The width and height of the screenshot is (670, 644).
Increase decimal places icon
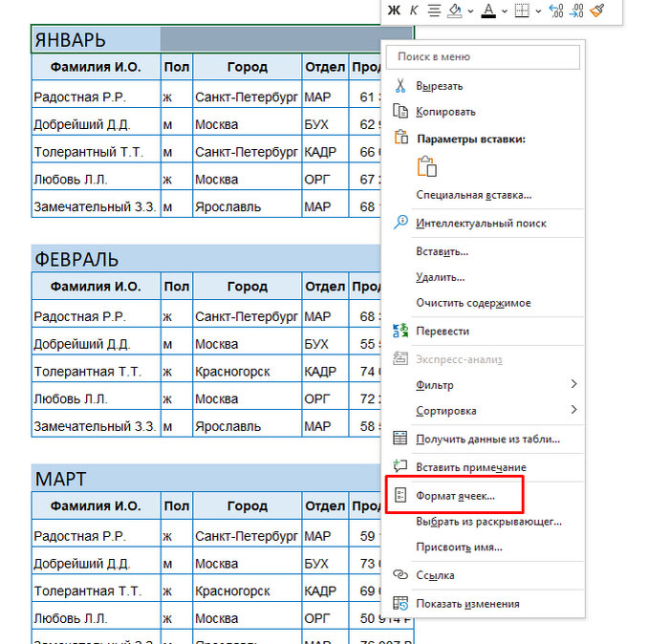click(556, 11)
